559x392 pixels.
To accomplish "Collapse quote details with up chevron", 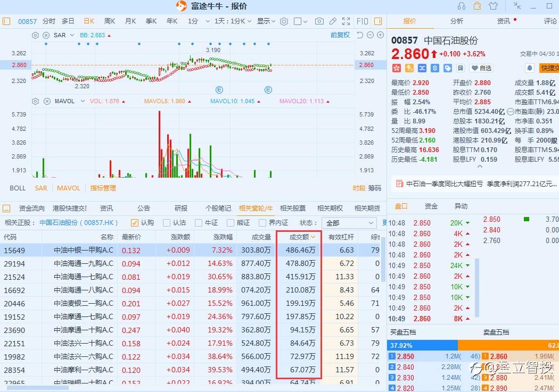I will (480, 166).
